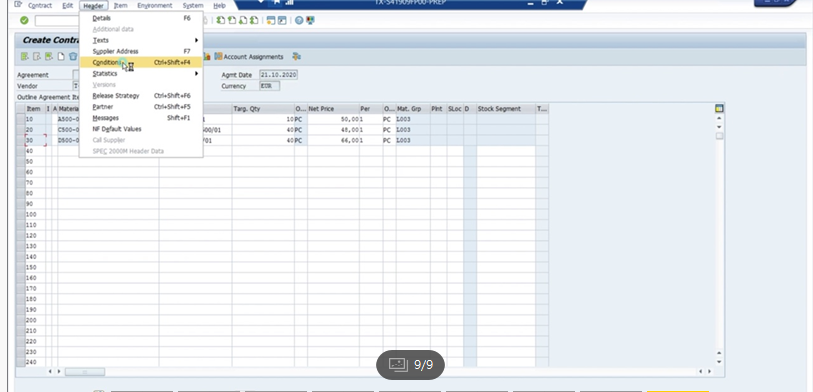This screenshot has height=392, width=813.
Task: Click the Mat. Grp column header
Action: 413,109
